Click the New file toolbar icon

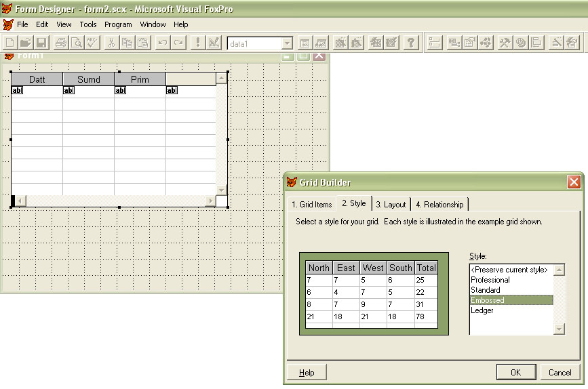9,43
